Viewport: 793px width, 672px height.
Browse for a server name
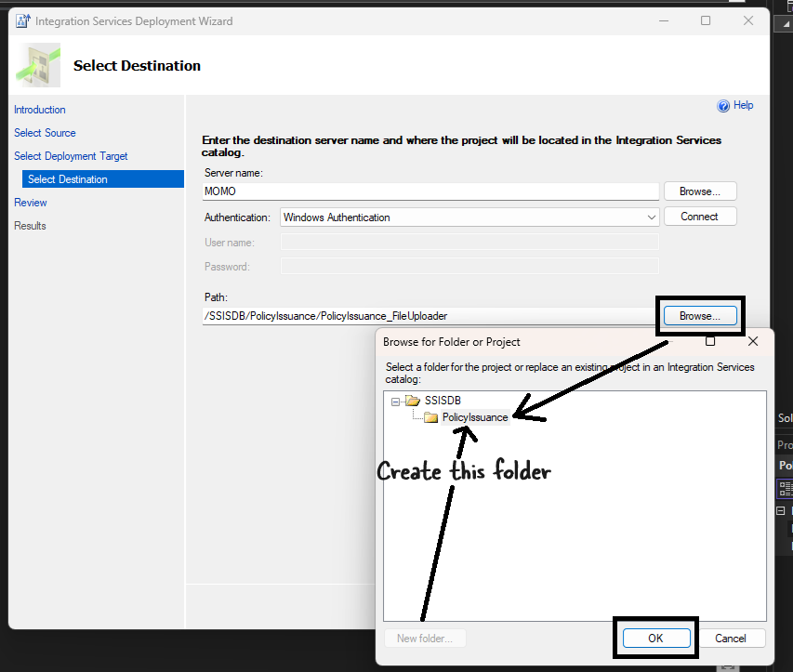click(700, 191)
